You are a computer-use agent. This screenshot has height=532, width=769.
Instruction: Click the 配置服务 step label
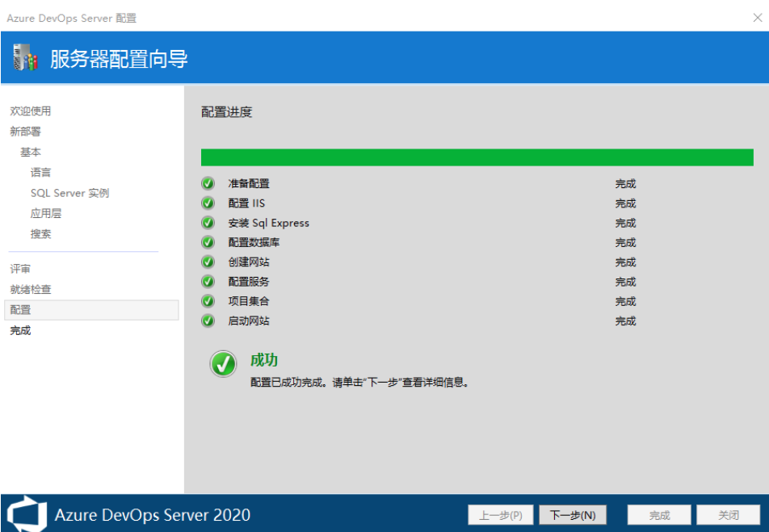tap(249, 282)
